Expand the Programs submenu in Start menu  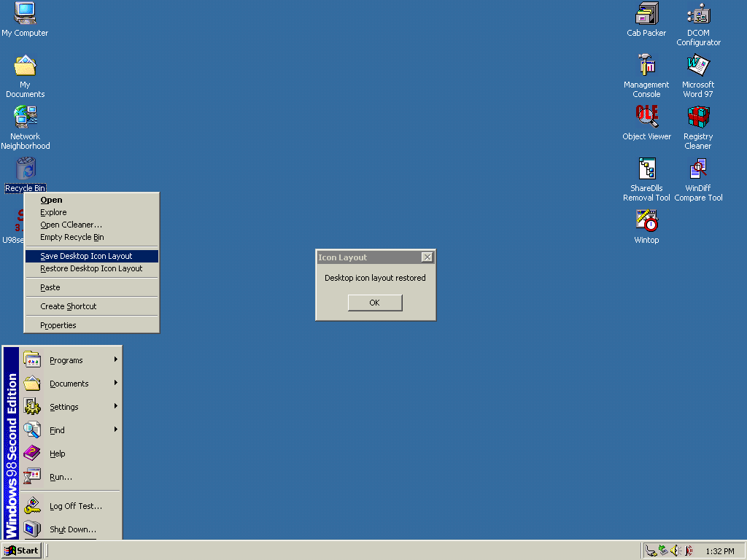click(66, 360)
